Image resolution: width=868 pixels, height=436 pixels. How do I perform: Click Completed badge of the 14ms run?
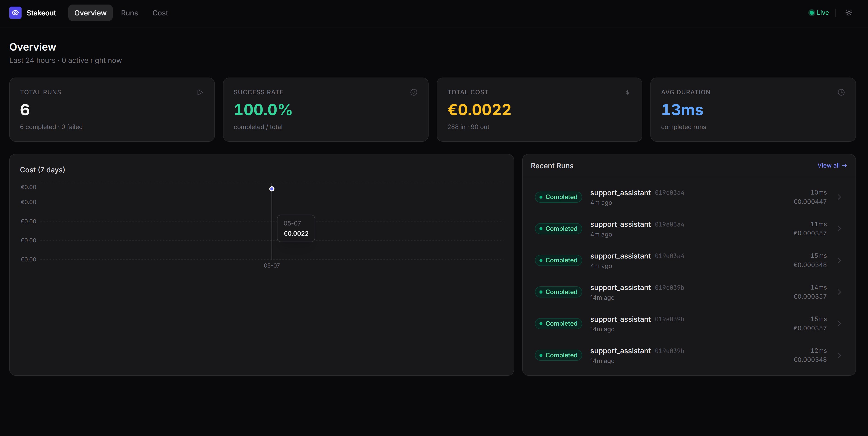(x=558, y=292)
